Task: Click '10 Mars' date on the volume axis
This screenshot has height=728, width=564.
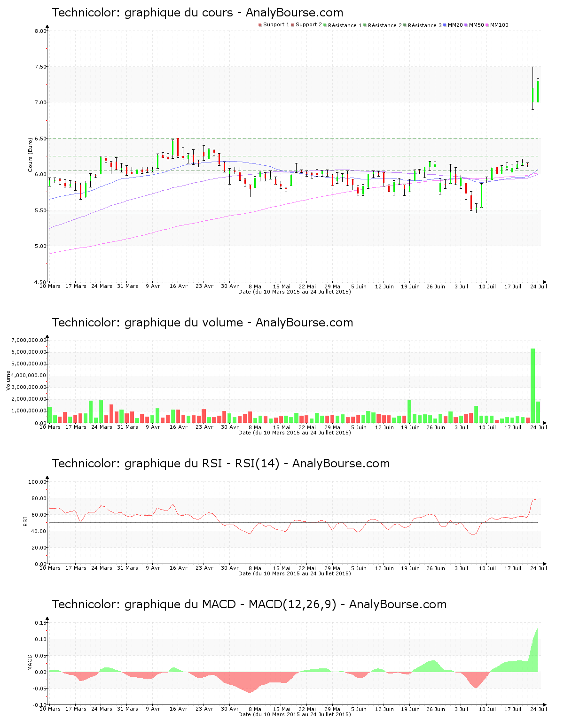Action: (x=50, y=427)
